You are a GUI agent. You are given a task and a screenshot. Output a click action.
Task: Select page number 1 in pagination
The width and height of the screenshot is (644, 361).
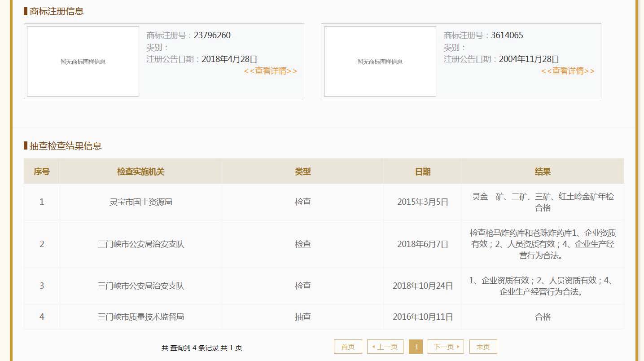[416, 347]
